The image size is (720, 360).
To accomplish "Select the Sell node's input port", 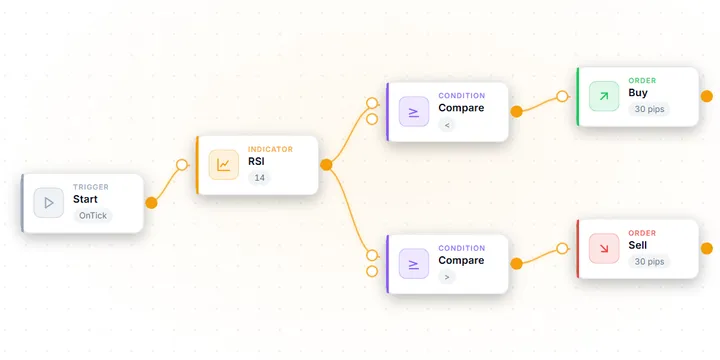I will coord(562,248).
